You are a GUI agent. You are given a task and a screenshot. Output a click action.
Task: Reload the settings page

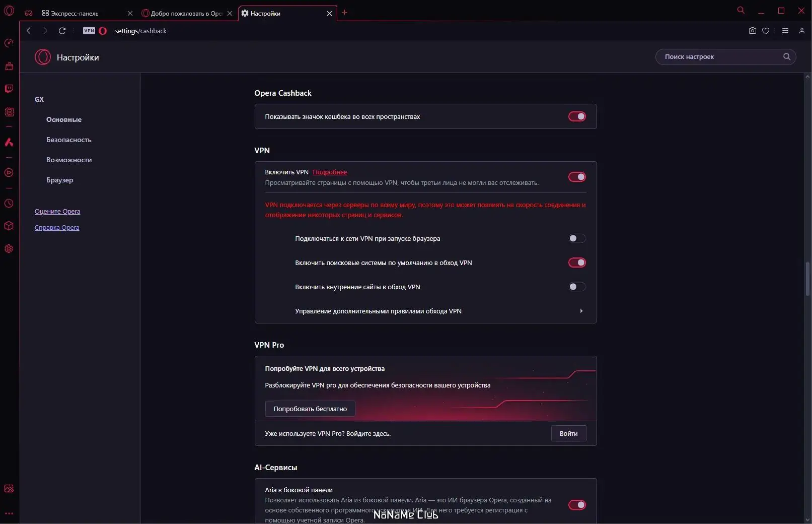point(62,31)
